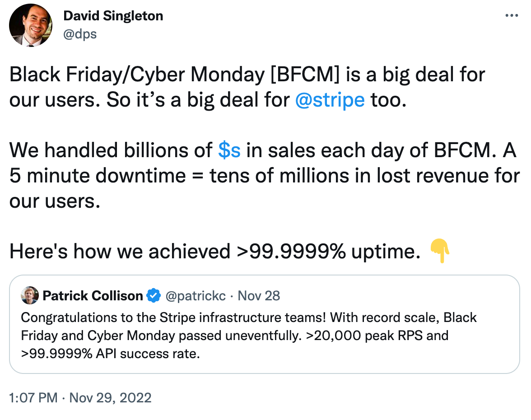
Task: Click Patrick Collison's name in quoted tweet
Action: click(93, 296)
